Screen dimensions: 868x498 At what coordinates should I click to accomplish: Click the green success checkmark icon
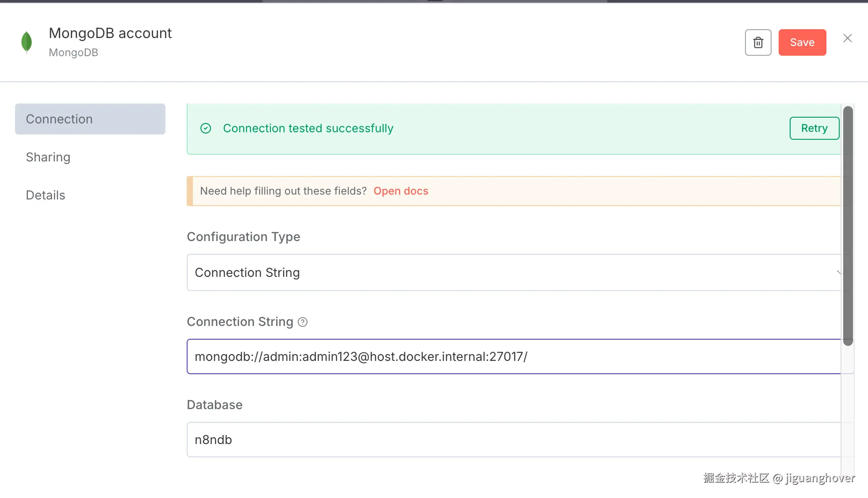(x=206, y=128)
